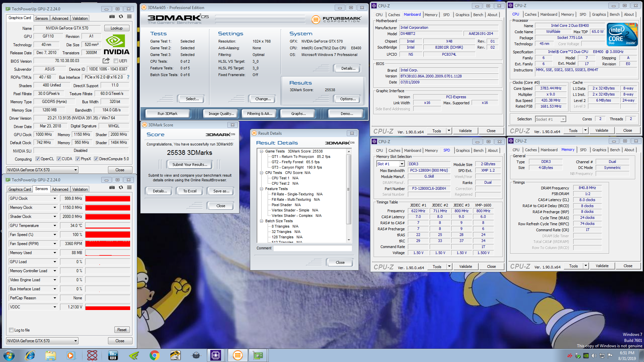644x362 pixels.
Task: Open Bench tab in SPD CPU-Z window
Action: click(479, 150)
